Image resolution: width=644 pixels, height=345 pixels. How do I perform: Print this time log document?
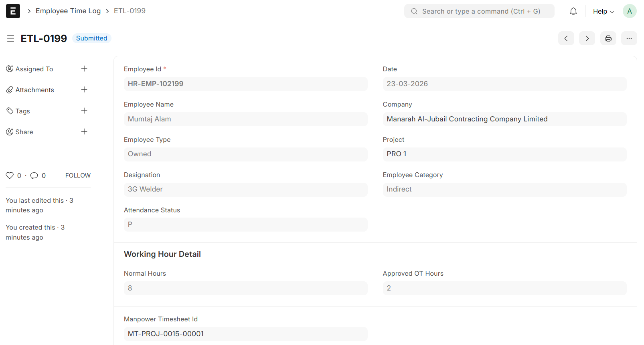(x=608, y=38)
